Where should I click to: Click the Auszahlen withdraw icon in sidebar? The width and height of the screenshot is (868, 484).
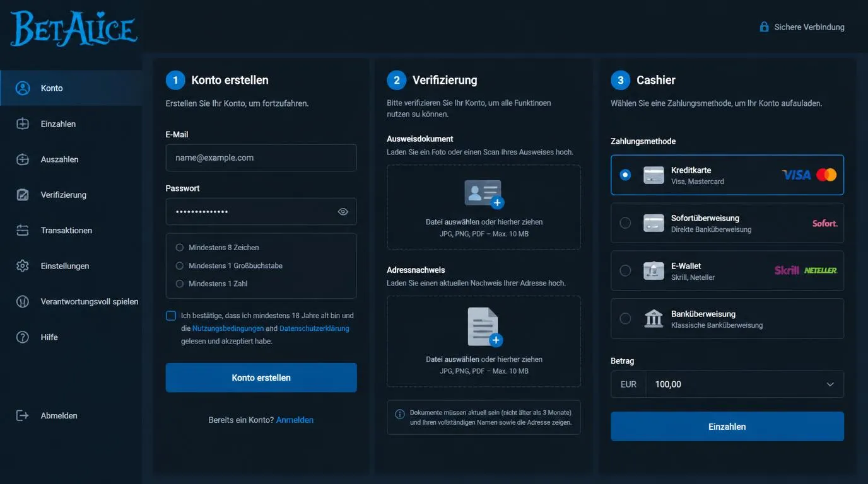(23, 159)
